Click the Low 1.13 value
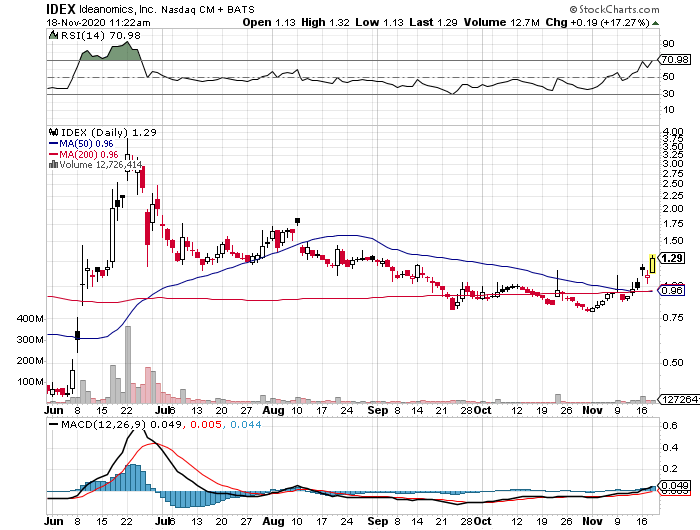 coord(379,22)
